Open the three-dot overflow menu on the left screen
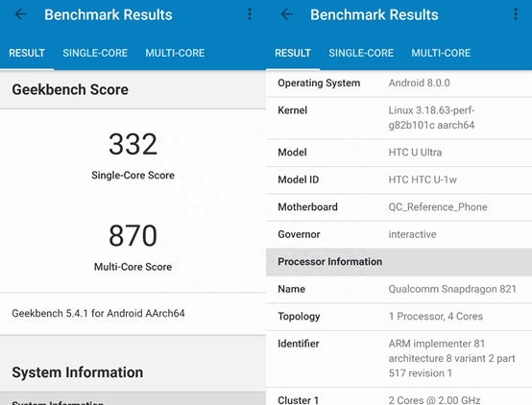 click(x=250, y=14)
